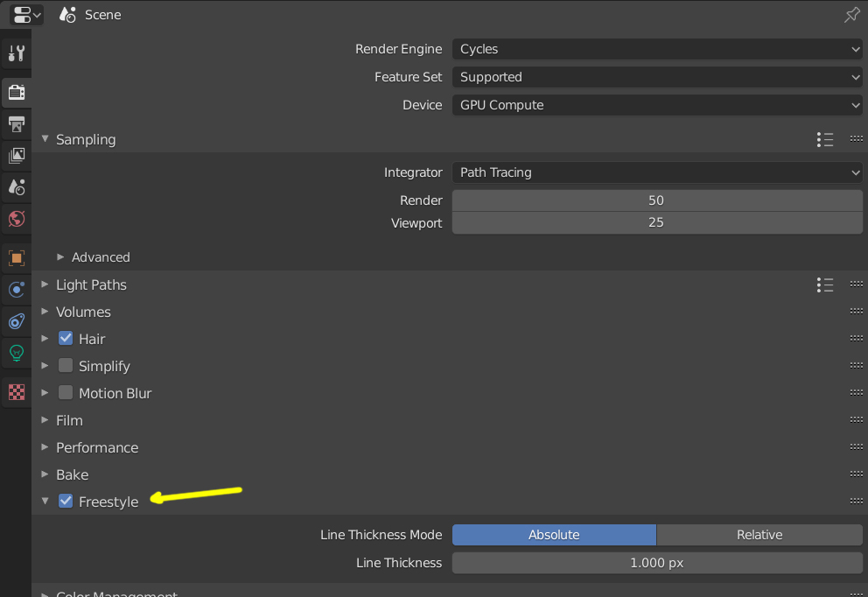Open the Device dropdown showing GPU Compute
This screenshot has height=597, width=868.
(x=657, y=105)
